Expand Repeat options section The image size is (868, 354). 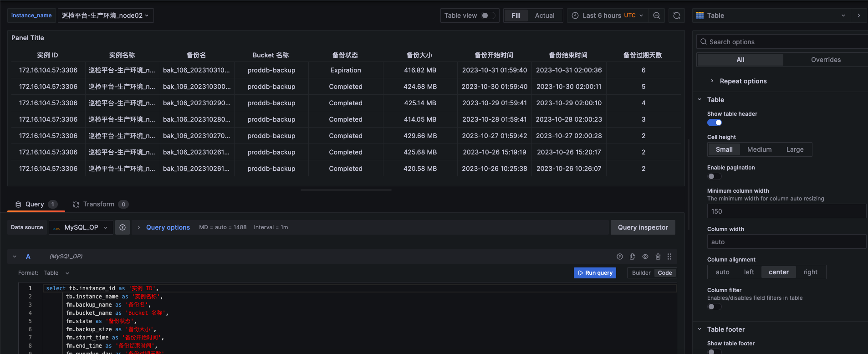(743, 81)
